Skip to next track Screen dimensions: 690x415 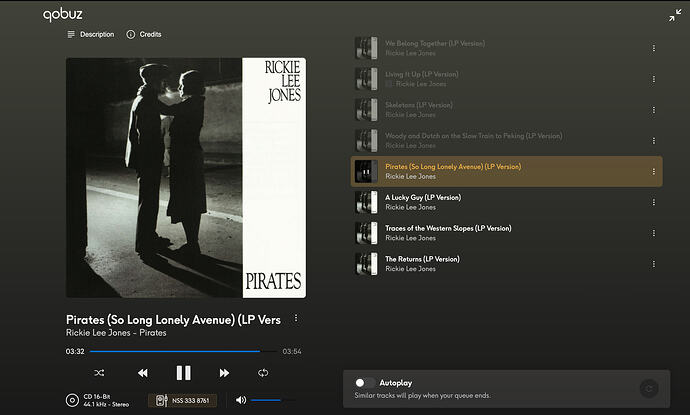tap(224, 373)
